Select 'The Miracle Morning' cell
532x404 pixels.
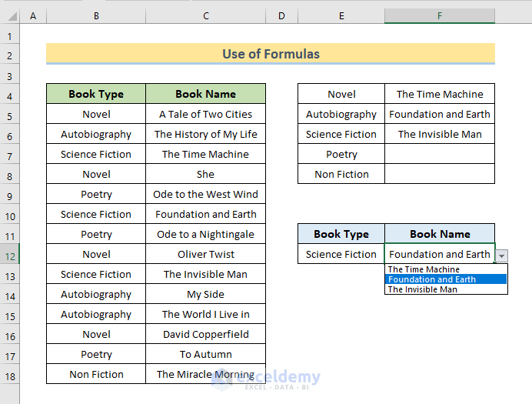pos(205,374)
